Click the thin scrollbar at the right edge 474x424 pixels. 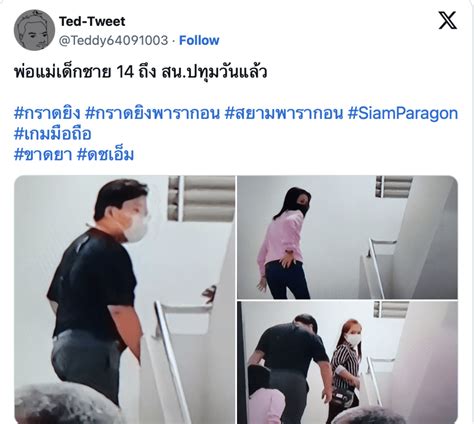pyautogui.click(x=472, y=212)
